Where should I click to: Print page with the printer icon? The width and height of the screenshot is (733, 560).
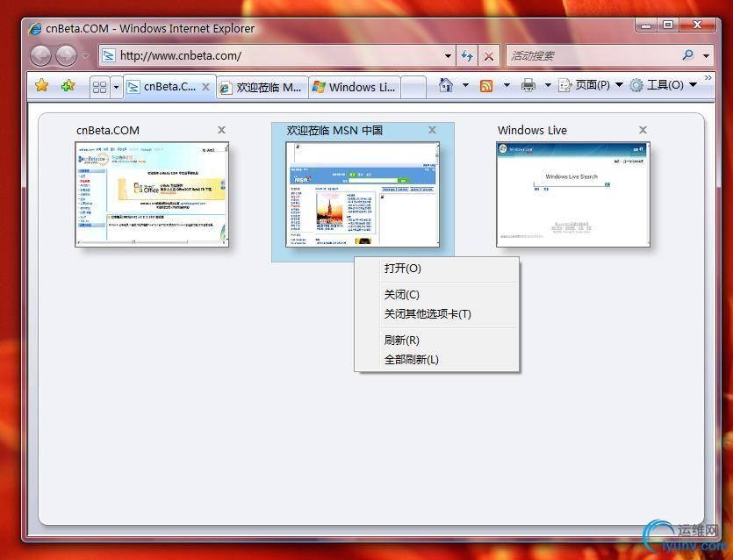[528, 85]
